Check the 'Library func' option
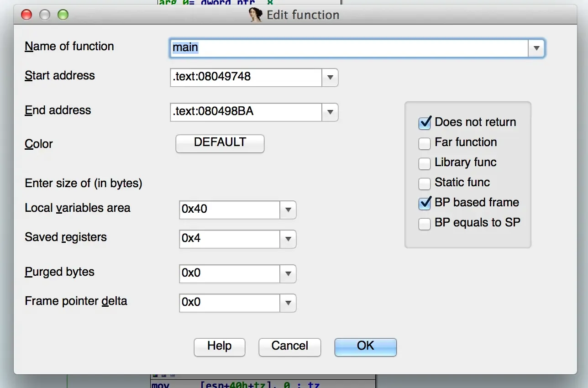The width and height of the screenshot is (588, 388). tap(425, 163)
